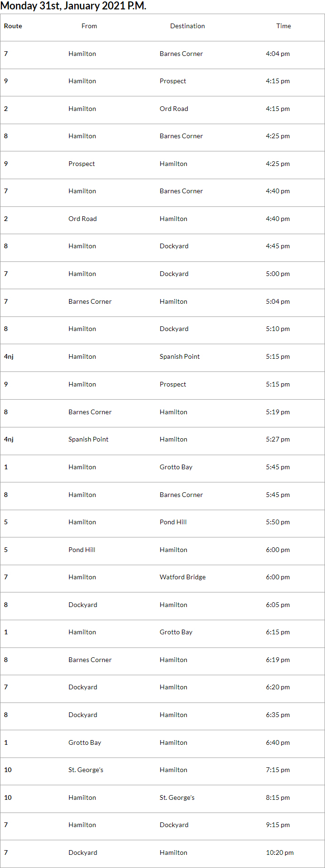Click the Time column header

[283, 26]
